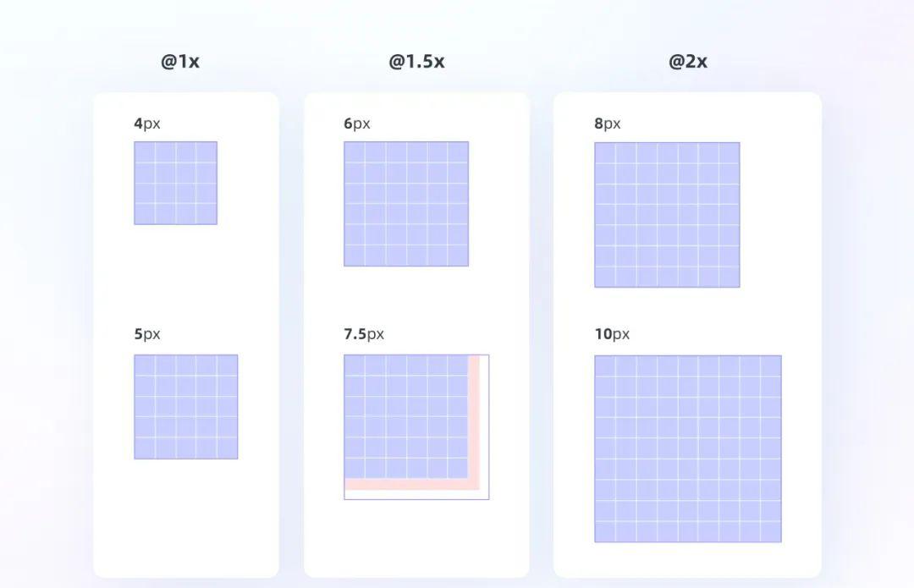
Task: Click the @1.5x column heading
Action: [x=416, y=61]
